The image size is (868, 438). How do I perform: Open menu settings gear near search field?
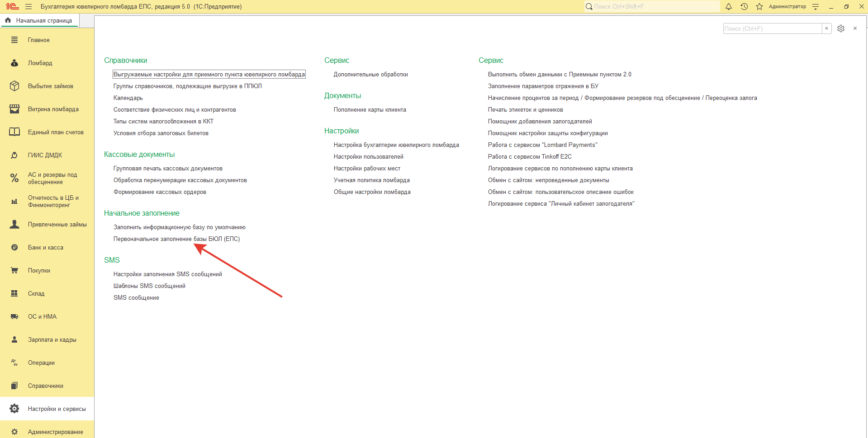pyautogui.click(x=841, y=28)
